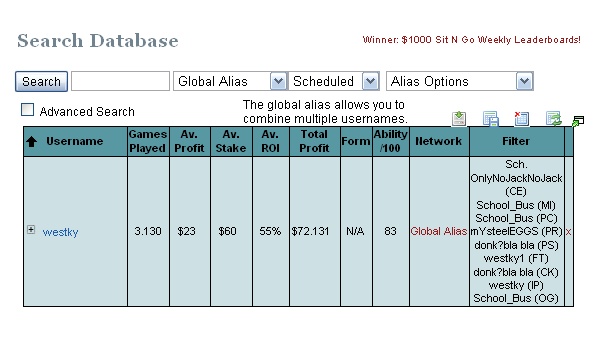Screen dimensions: 597x361
Task: Click the Global Alias network cell text
Action: [439, 231]
